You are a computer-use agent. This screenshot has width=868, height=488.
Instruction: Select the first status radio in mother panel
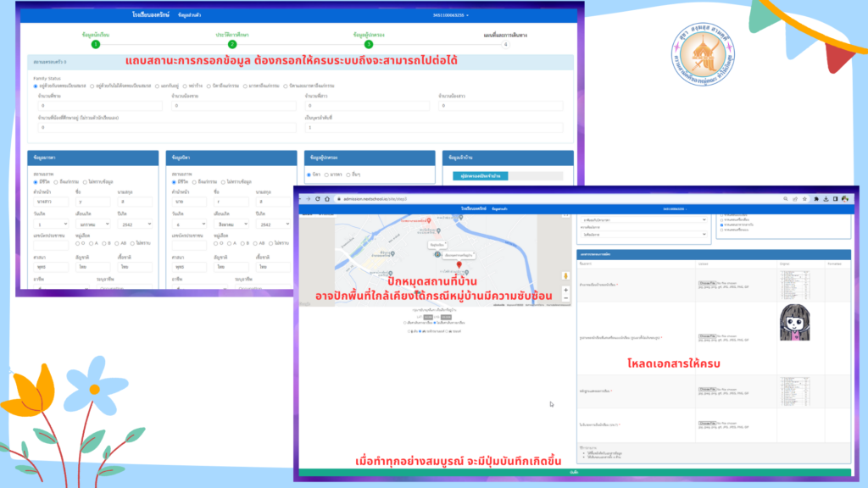36,182
